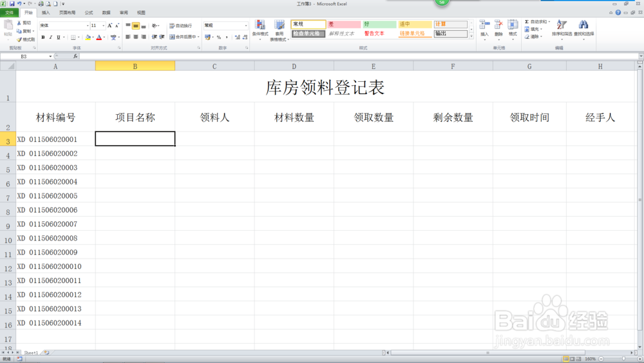644x363 pixels.
Task: Expand the formula bar
Action: click(641, 56)
